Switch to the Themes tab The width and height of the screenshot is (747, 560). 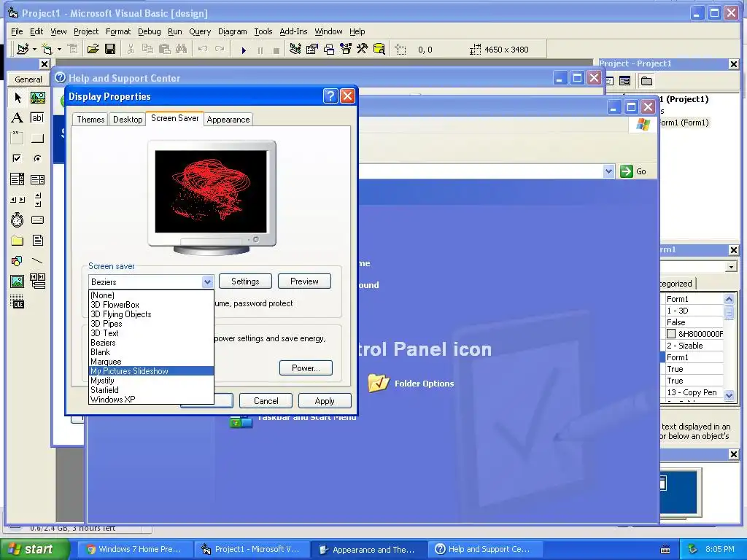(90, 120)
